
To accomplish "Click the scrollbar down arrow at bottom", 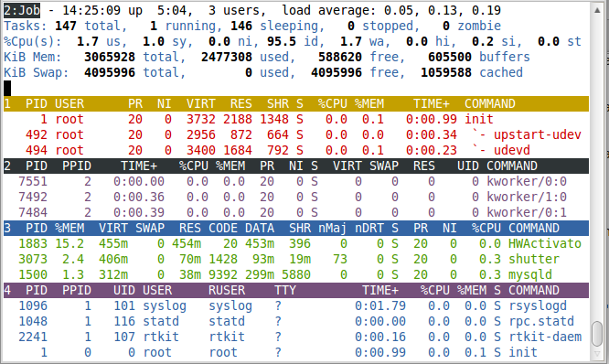I will pyautogui.click(x=597, y=354).
